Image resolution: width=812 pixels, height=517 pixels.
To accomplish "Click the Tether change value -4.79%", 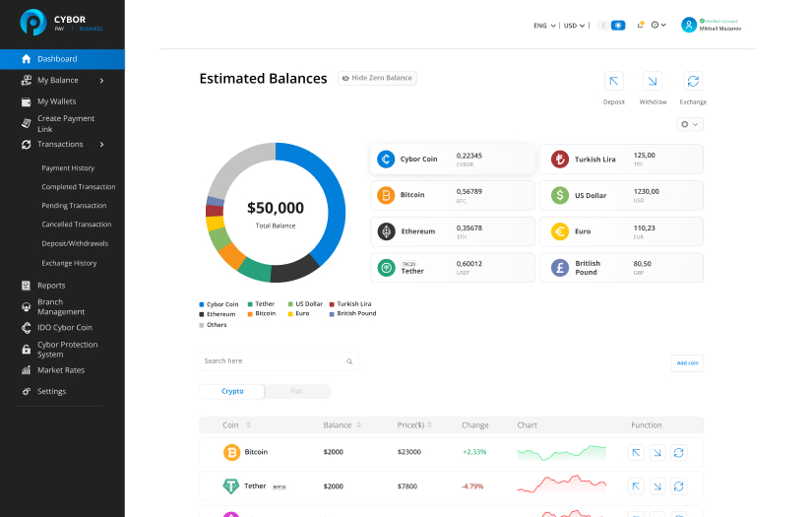I will 472,486.
